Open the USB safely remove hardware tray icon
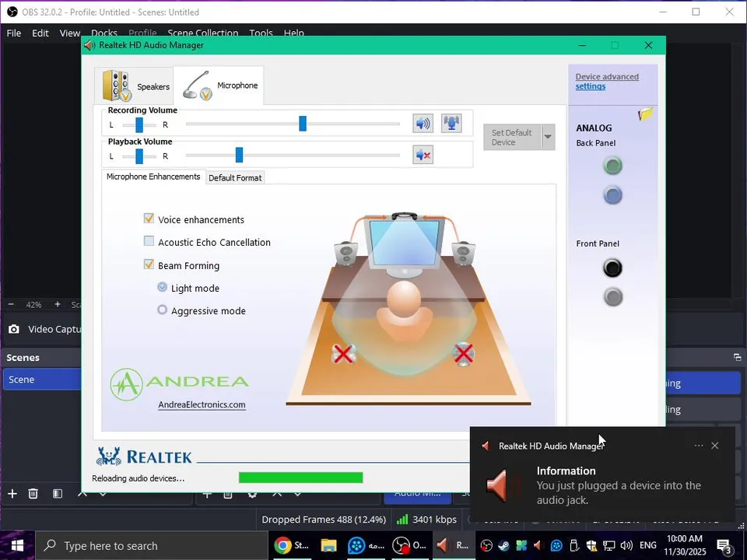 (573, 545)
